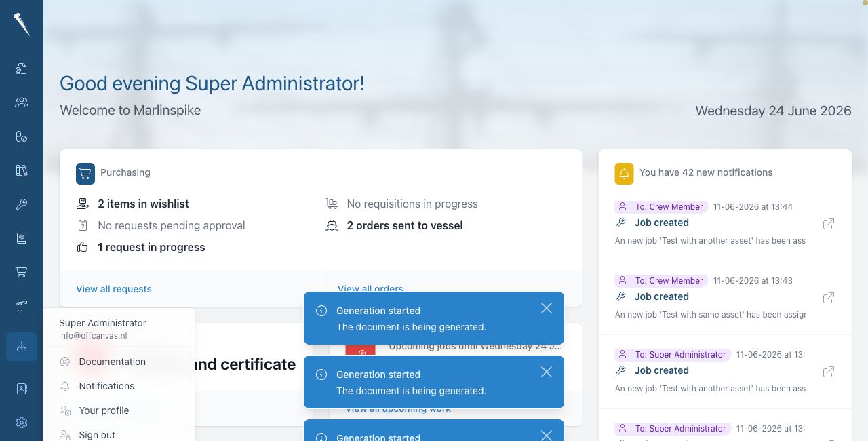
Task: Click the thumbs-up request icon
Action: (x=83, y=247)
